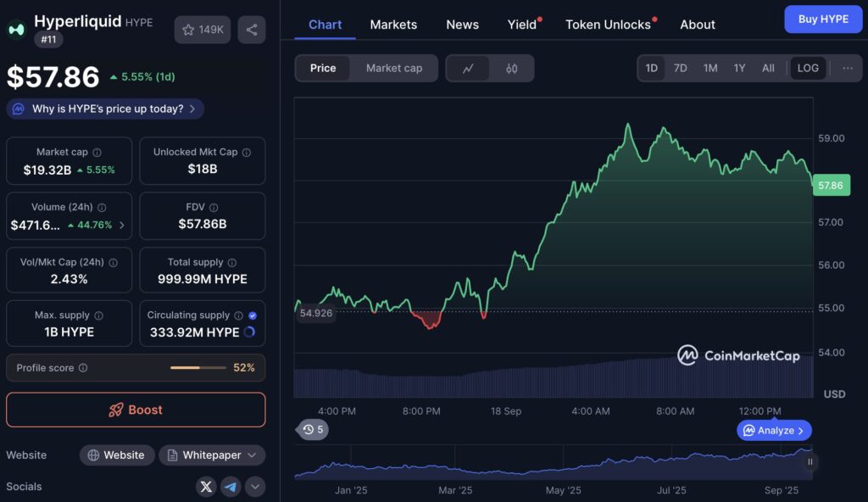Open Why is HYPE's price up today
Image resolution: width=868 pixels, height=502 pixels.
(105, 109)
